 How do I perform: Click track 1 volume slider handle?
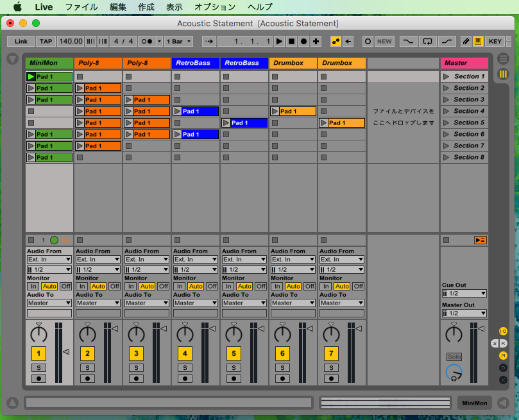click(x=66, y=351)
